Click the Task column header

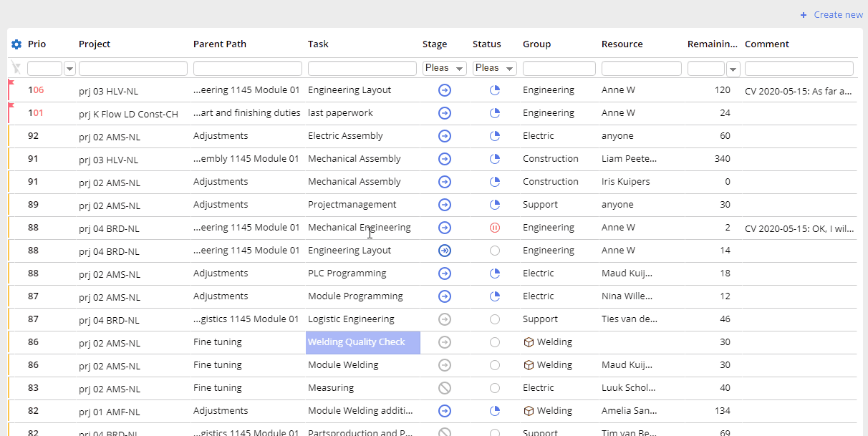318,44
